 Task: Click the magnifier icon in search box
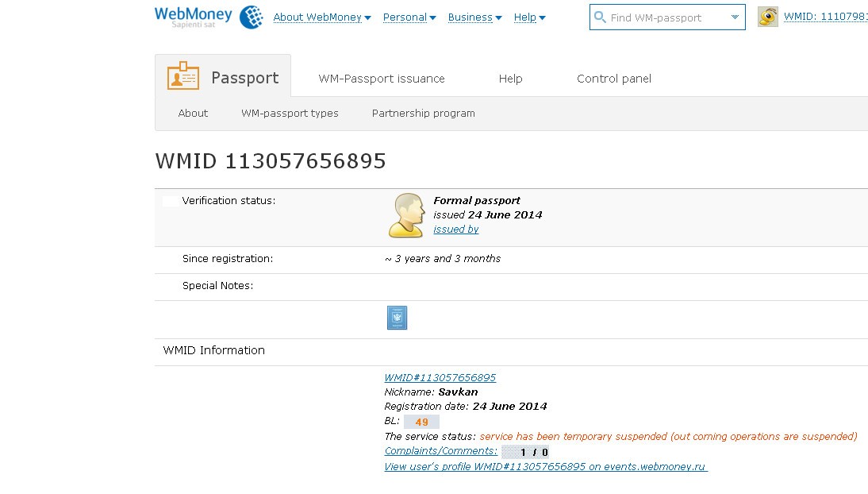tap(600, 17)
